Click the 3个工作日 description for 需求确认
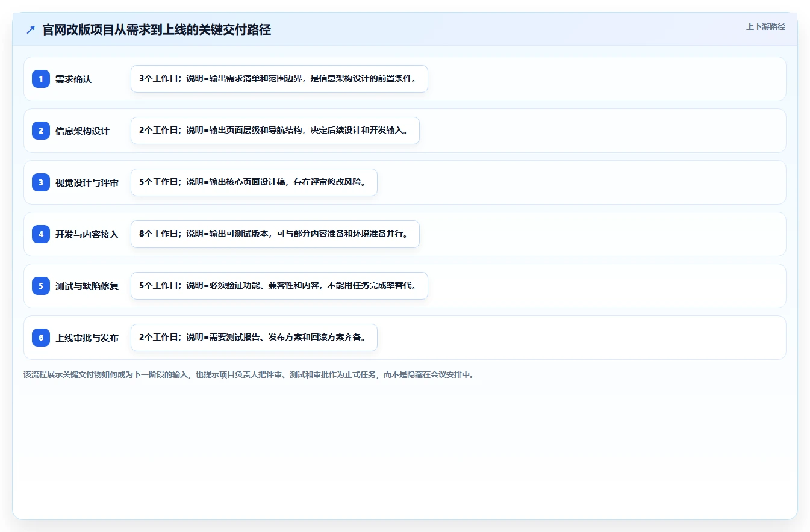This screenshot has width=810, height=532. (x=279, y=79)
